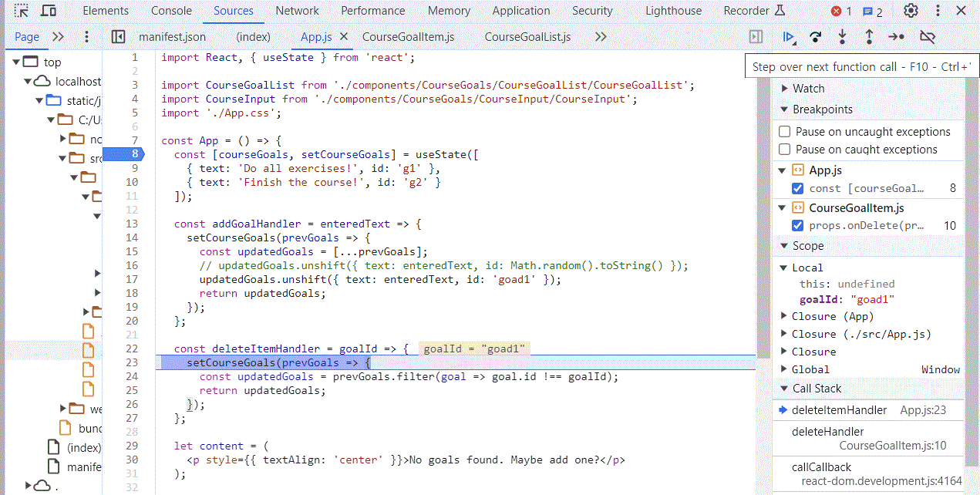Click the step over next function call icon
This screenshot has height=495, width=980.
(x=815, y=37)
